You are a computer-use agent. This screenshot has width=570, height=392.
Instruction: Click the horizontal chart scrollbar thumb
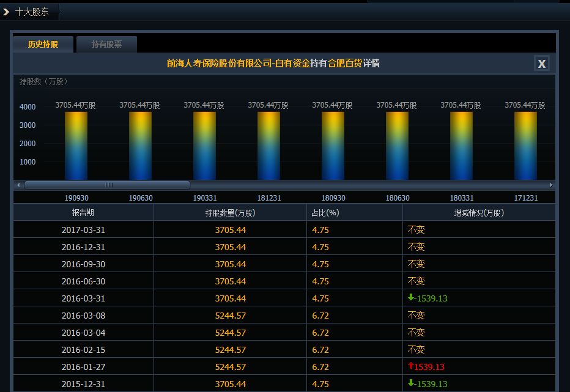click(x=107, y=185)
